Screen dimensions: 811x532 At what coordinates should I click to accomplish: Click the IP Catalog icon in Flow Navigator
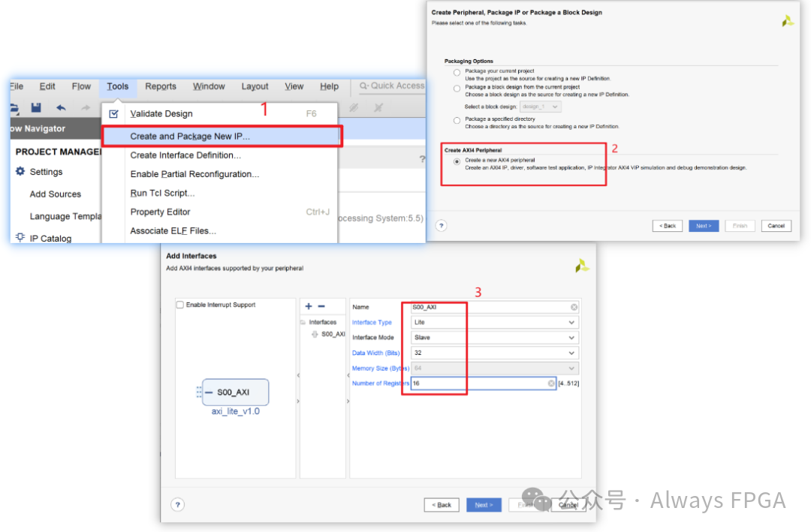(x=20, y=237)
